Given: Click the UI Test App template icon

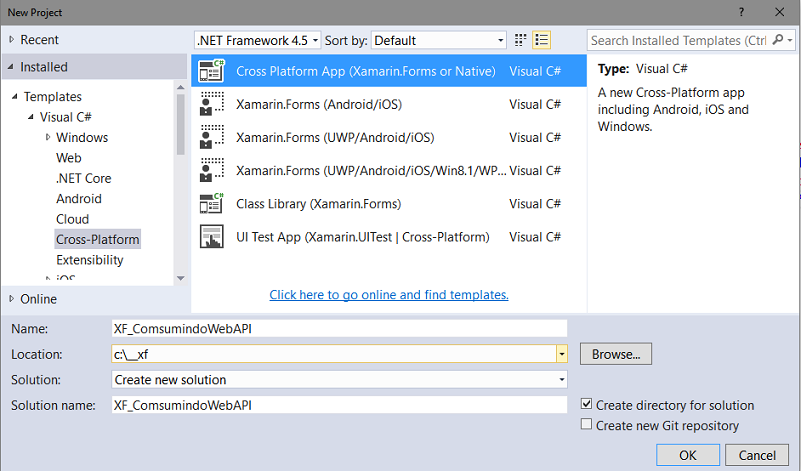Looking at the screenshot, I should pos(211,237).
